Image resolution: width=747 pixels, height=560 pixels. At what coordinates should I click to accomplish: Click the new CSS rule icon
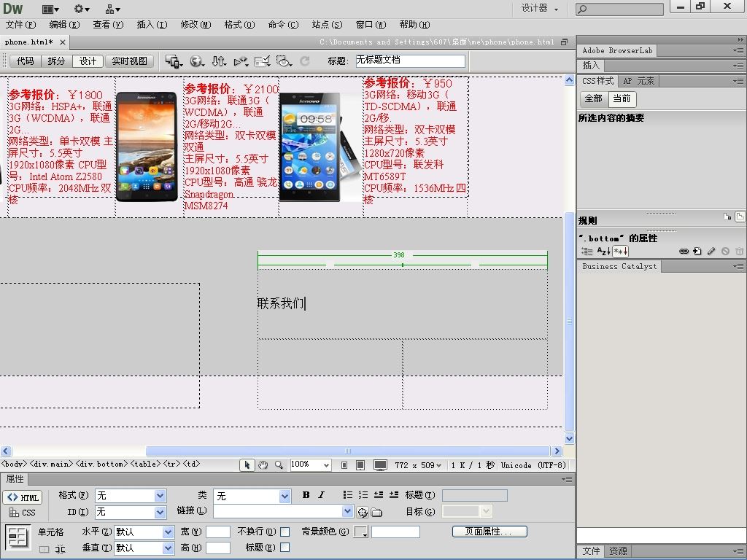(697, 251)
